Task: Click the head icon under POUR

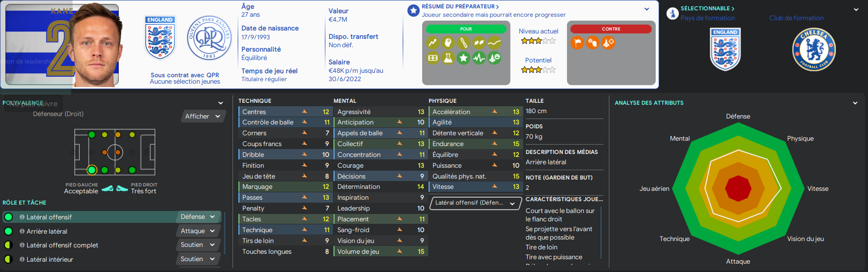Action: click(448, 43)
